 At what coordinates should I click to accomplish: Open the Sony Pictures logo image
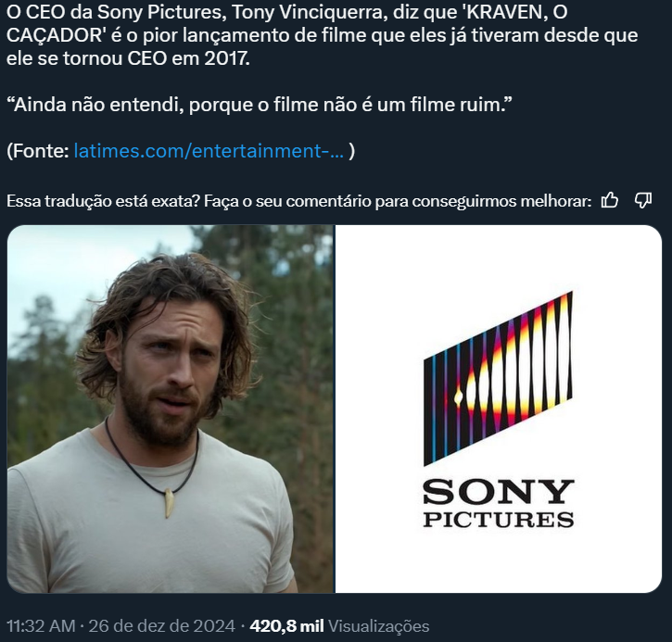pos(499,409)
